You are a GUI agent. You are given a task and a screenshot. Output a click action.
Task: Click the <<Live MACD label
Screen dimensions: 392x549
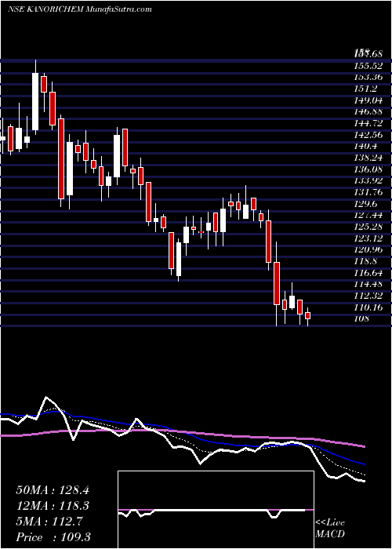click(330, 529)
